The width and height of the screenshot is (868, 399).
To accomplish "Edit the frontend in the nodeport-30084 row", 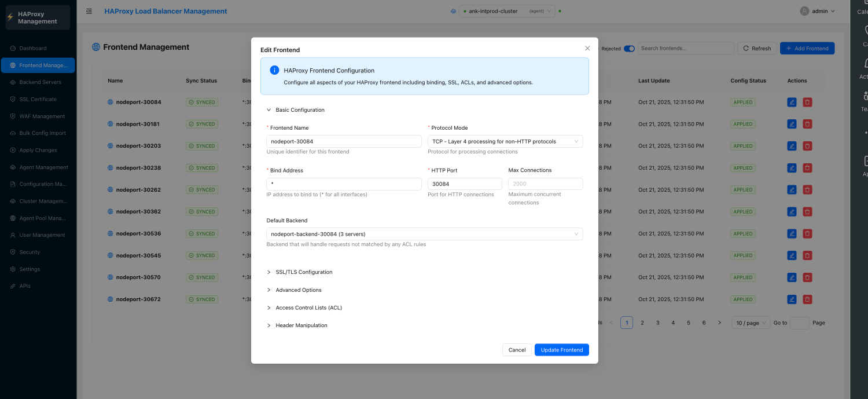I will [792, 102].
